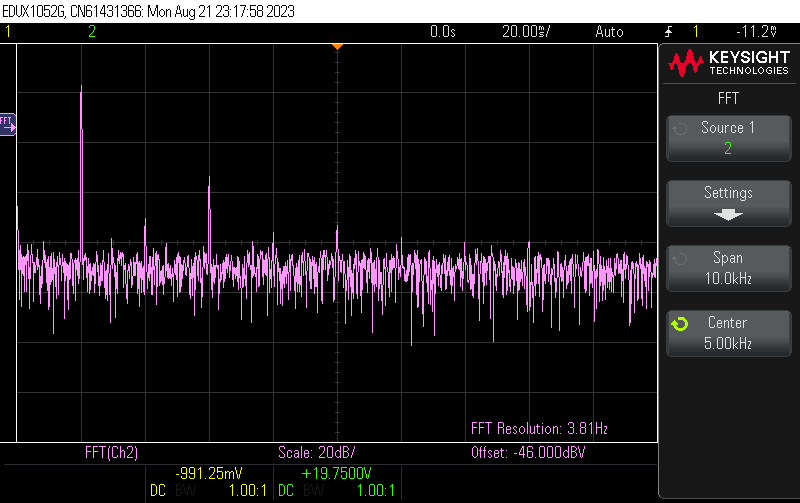Image resolution: width=800 pixels, height=503 pixels.
Task: Select the FFT Source 1 softkey
Action: [729, 138]
